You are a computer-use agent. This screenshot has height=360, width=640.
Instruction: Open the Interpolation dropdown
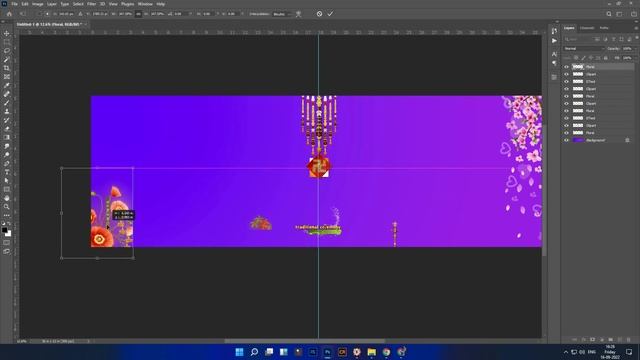tap(282, 14)
